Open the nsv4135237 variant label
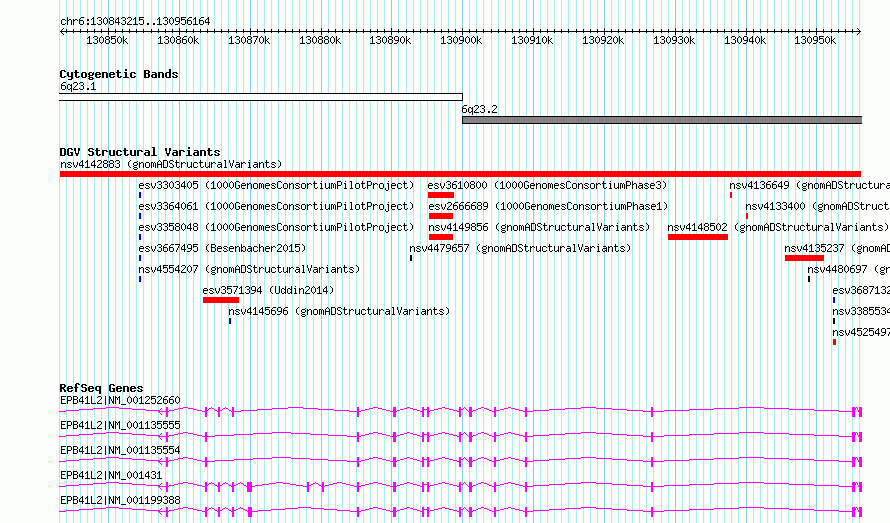This screenshot has height=523, width=890. [837, 248]
